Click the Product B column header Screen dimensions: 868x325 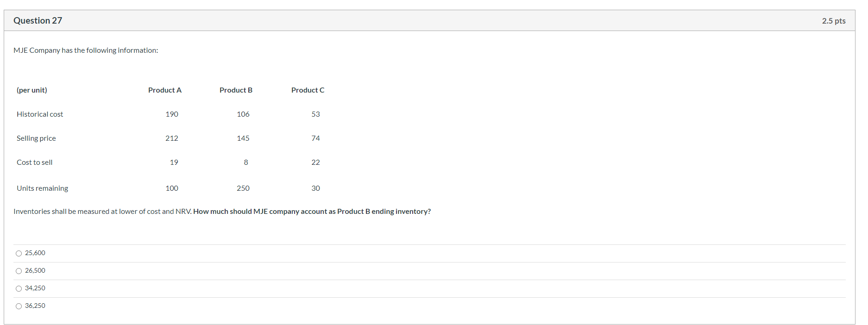tap(236, 90)
